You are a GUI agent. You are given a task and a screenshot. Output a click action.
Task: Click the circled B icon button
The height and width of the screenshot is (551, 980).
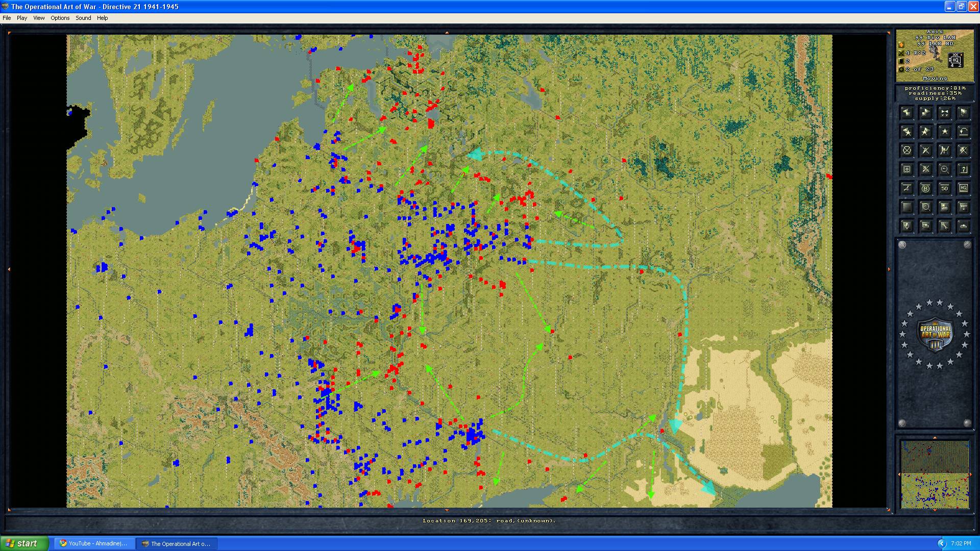[x=925, y=188]
